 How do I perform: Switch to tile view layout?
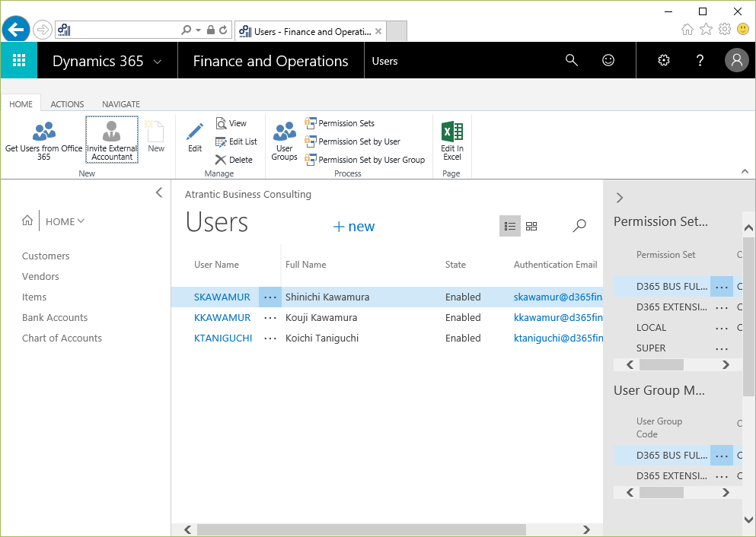coord(531,226)
